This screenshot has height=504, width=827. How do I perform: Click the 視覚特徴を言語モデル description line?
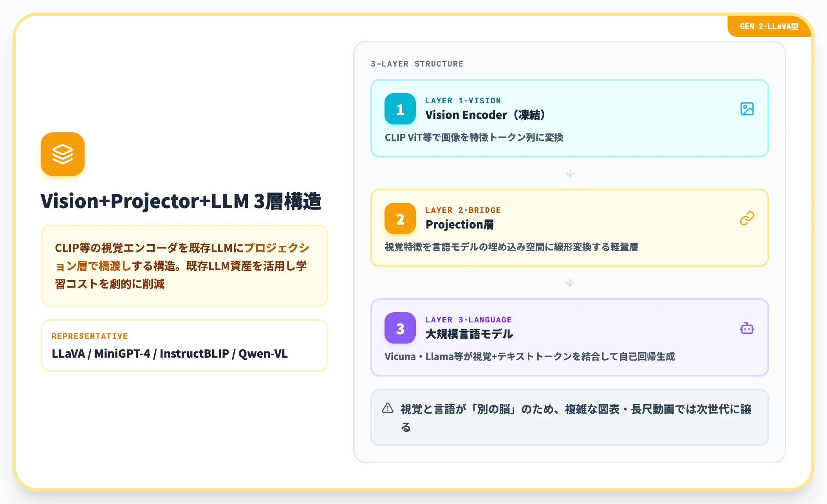coord(511,247)
